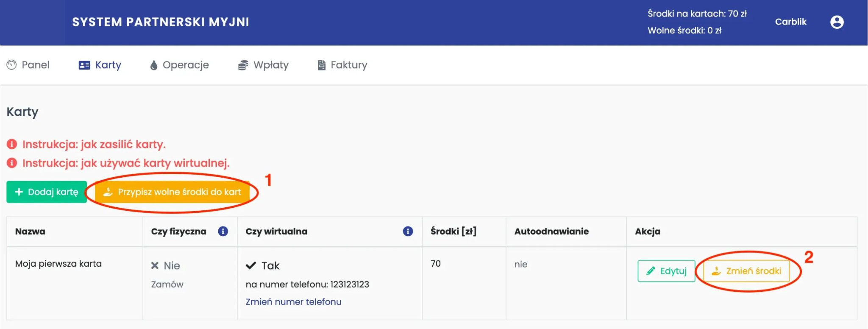The image size is (868, 329).
Task: Click the gauge icon of Panel
Action: [x=12, y=65]
